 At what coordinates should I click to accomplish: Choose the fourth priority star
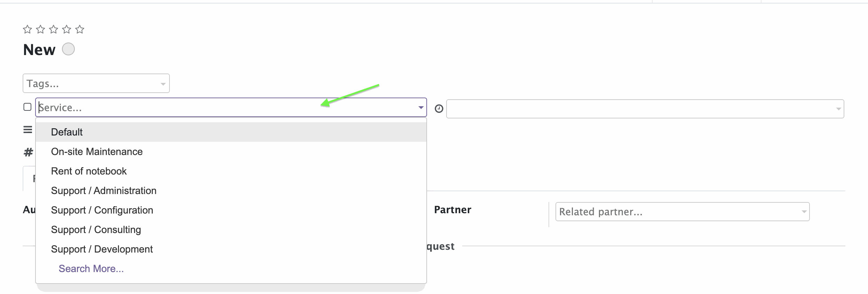(67, 29)
